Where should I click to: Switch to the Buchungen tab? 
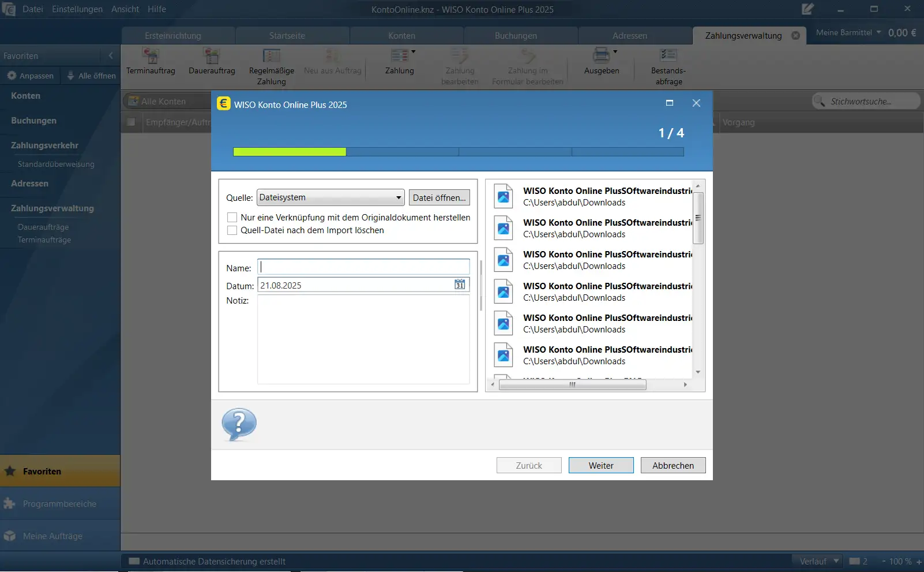(x=515, y=36)
